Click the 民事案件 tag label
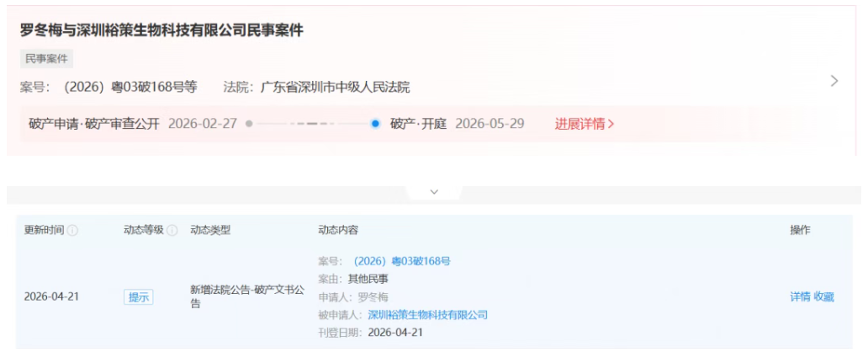The image size is (868, 363). click(x=46, y=59)
